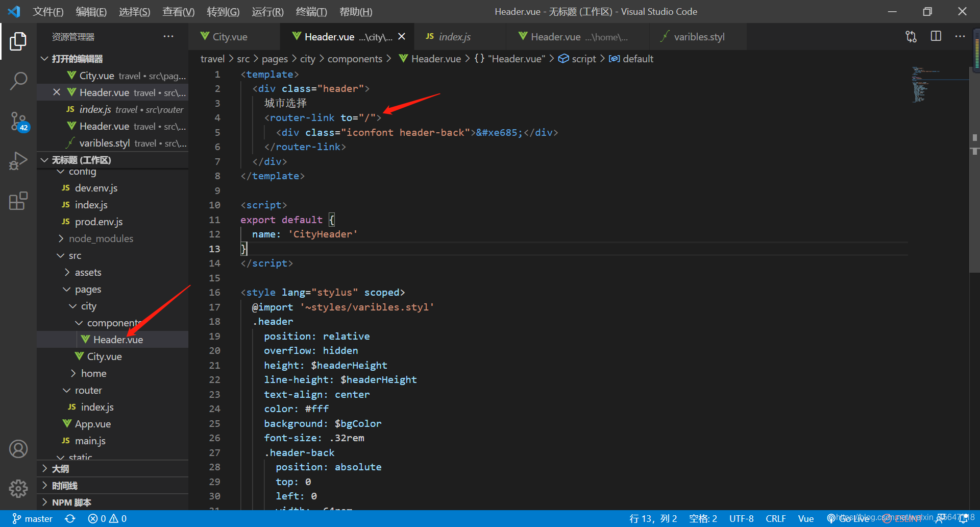
Task: Open editor more actions ellipsis menu
Action: point(960,36)
